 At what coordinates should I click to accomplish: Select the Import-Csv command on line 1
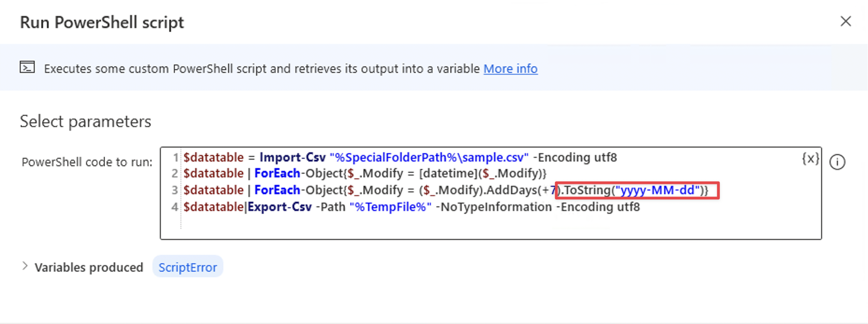[x=292, y=157]
